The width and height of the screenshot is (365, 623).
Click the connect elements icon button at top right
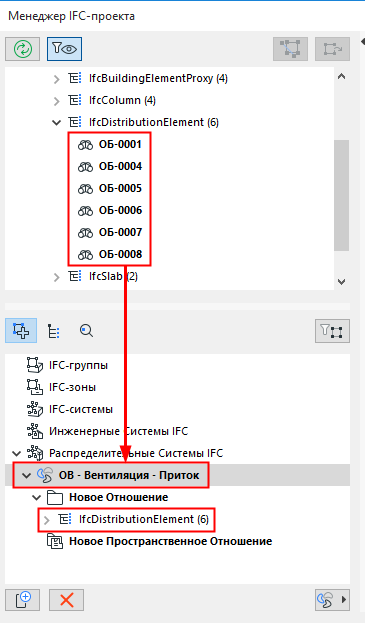click(290, 49)
